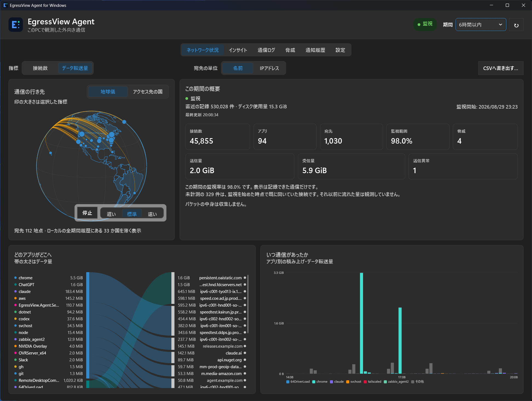Click the circle marker beside api.nuget.org

click(x=245, y=360)
